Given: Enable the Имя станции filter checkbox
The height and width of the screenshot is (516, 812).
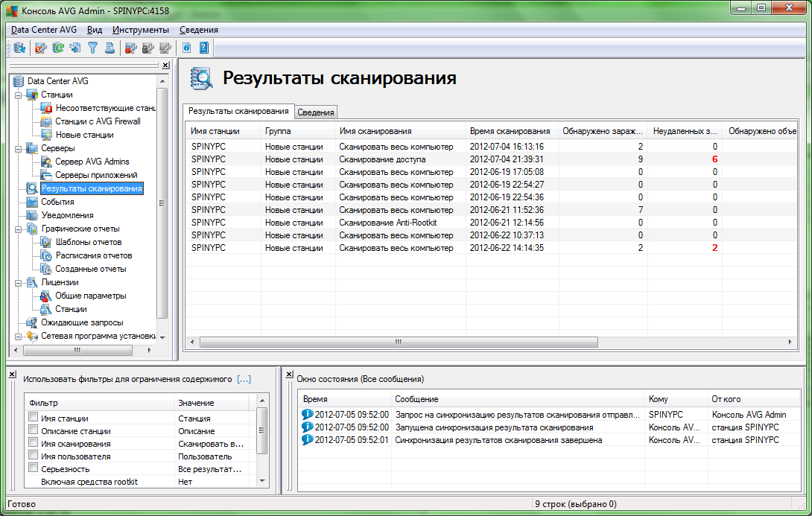Looking at the screenshot, I should (33, 417).
